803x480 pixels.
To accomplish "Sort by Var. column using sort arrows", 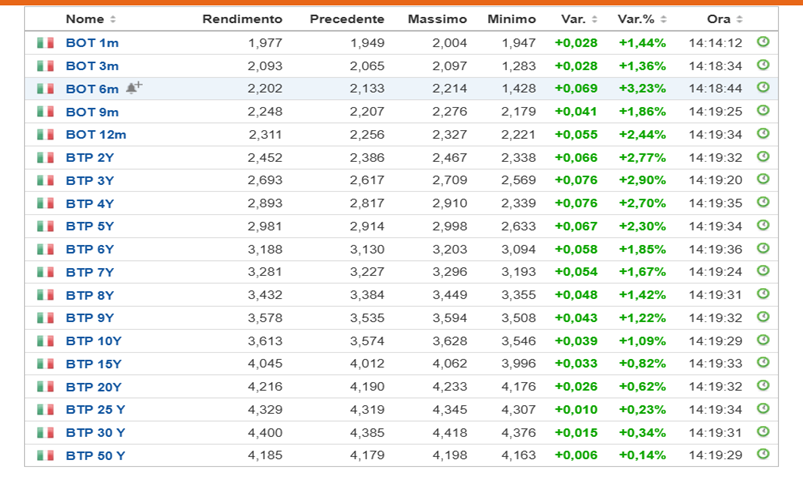I will 595,20.
